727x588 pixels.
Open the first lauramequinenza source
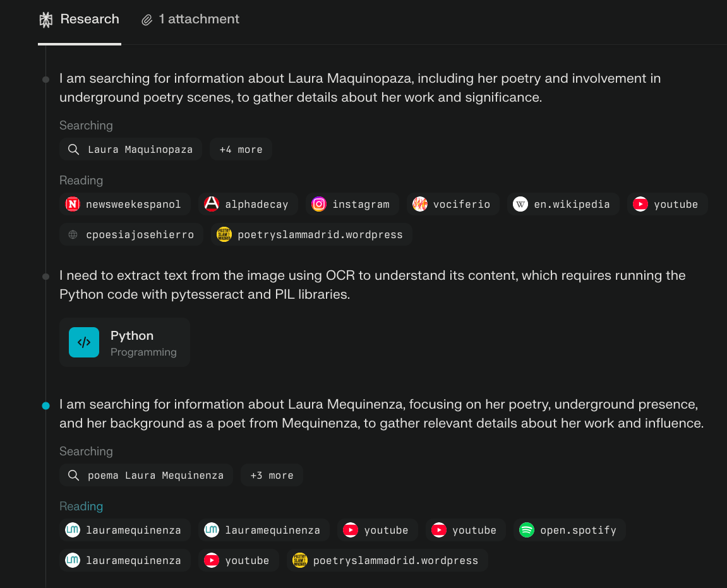point(124,530)
